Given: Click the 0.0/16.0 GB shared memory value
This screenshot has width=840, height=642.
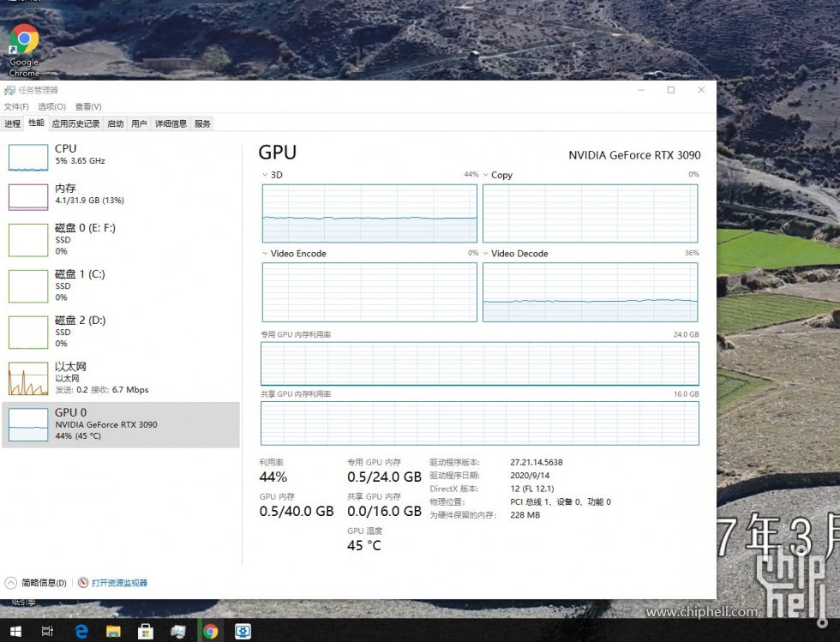Looking at the screenshot, I should point(384,511).
